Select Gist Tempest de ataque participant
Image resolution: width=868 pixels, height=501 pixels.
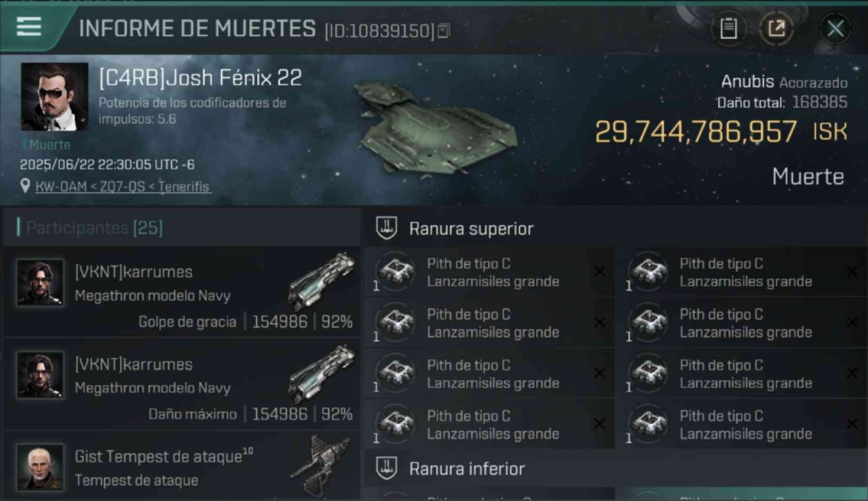[182, 466]
